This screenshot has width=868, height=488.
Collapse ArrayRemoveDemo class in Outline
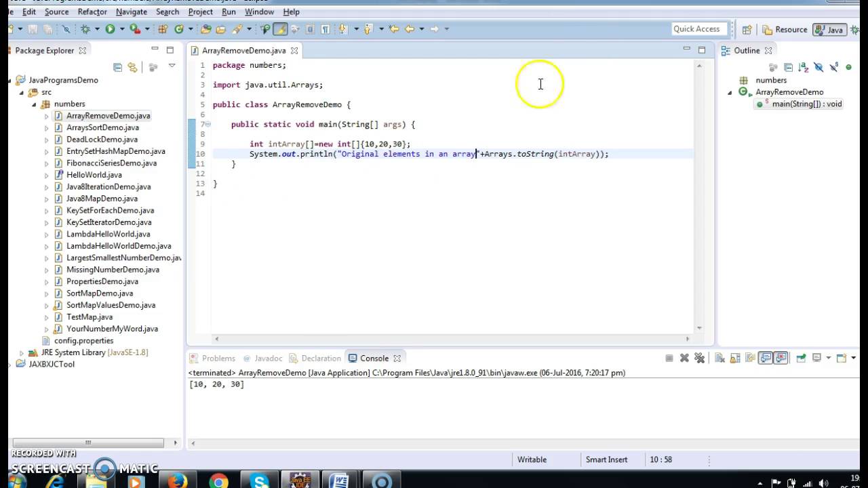(730, 92)
